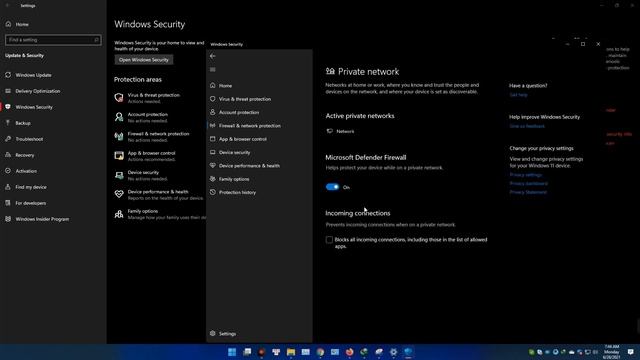Image resolution: width=640 pixels, height=360 pixels.
Task: Open the Privacy dashboard link
Action: (x=529, y=184)
